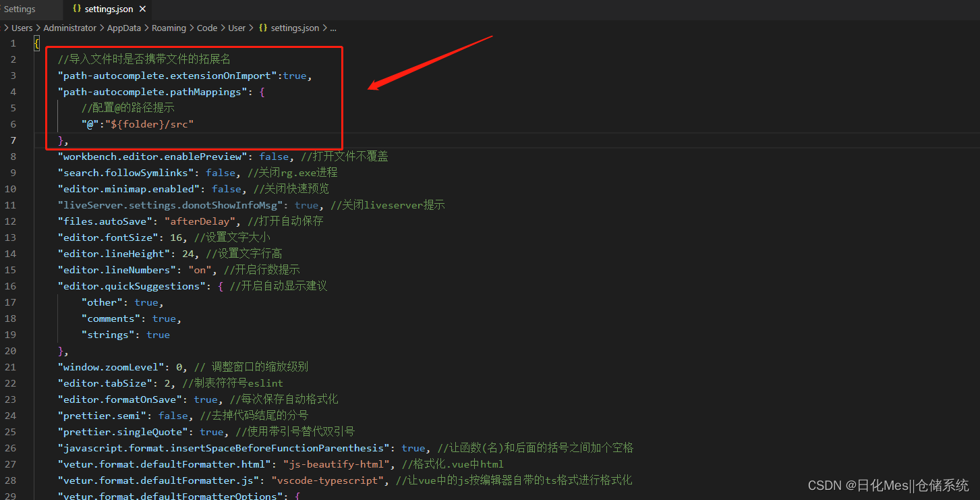Click the "vscode-typescript" value
Screen dimensions: 980x500
coord(327,480)
